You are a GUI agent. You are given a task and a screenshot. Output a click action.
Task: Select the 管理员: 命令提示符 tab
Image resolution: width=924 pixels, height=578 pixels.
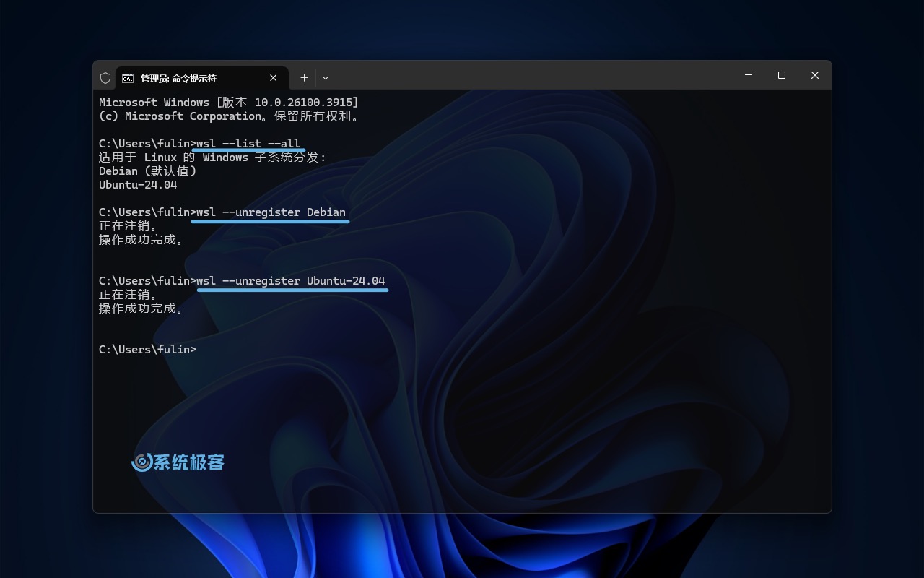(201, 78)
